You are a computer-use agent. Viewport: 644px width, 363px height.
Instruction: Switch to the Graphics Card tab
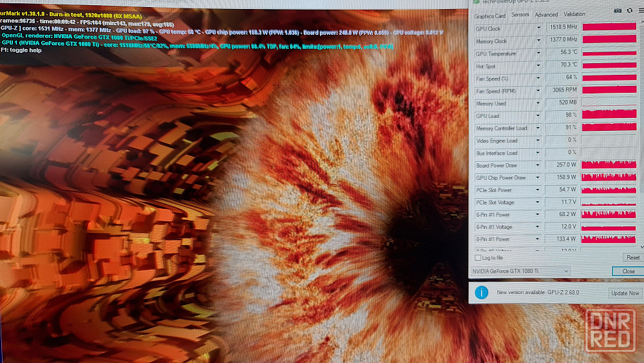(x=489, y=15)
